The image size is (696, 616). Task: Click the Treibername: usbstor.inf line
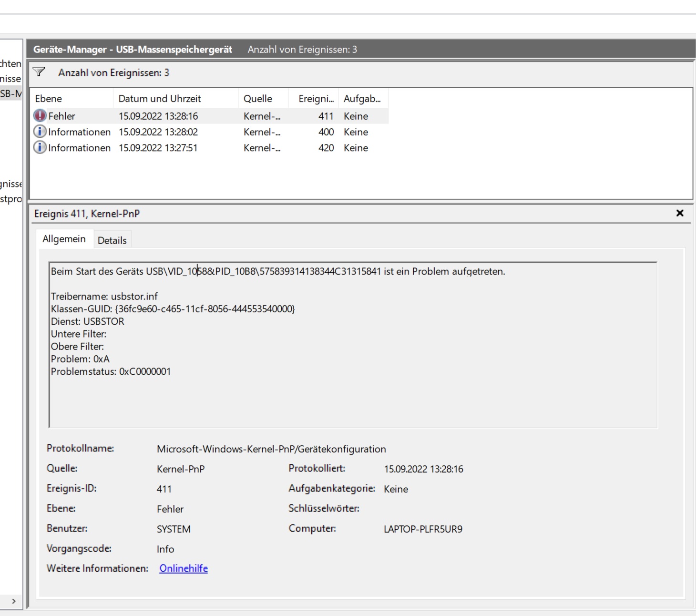pyautogui.click(x=104, y=296)
